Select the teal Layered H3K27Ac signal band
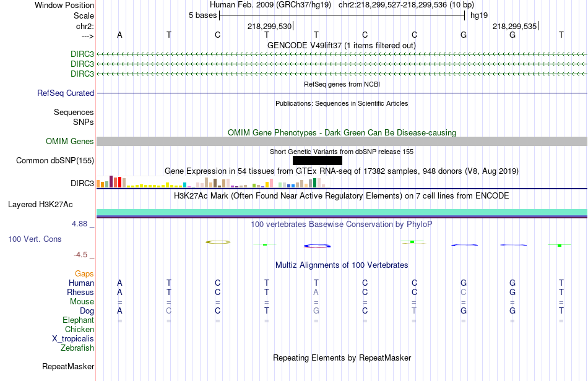This screenshot has height=381, width=588. click(x=342, y=212)
